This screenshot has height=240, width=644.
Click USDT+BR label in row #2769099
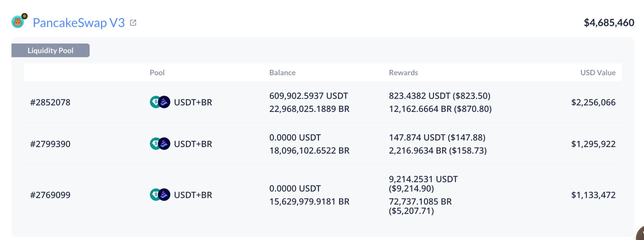193,195
